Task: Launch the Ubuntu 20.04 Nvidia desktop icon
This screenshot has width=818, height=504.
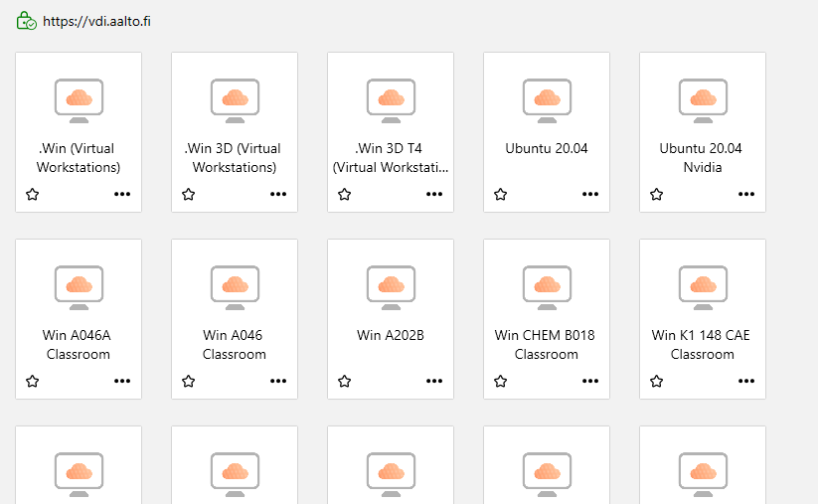Action: click(703, 100)
